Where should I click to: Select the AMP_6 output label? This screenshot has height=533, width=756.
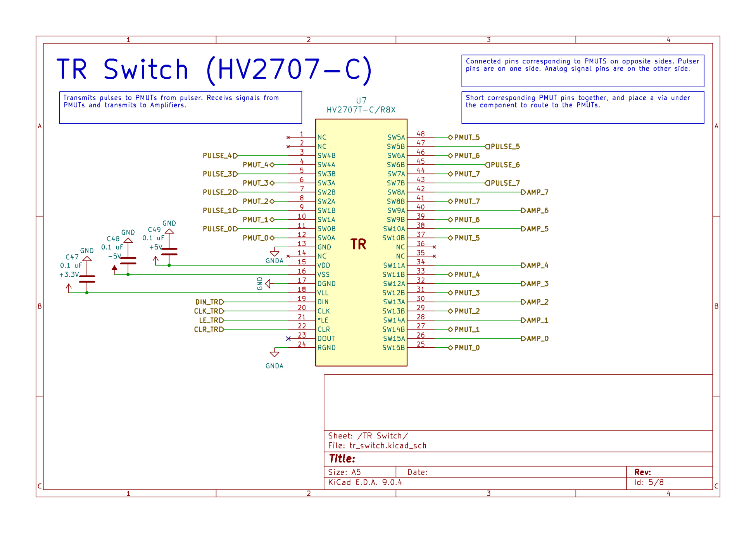[535, 210]
